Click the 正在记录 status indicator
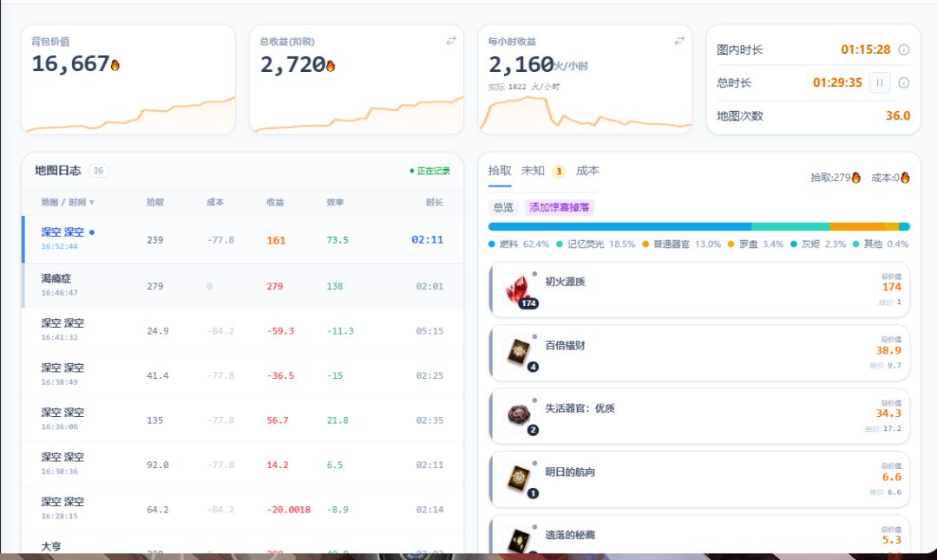The width and height of the screenshot is (937, 560). [429, 171]
